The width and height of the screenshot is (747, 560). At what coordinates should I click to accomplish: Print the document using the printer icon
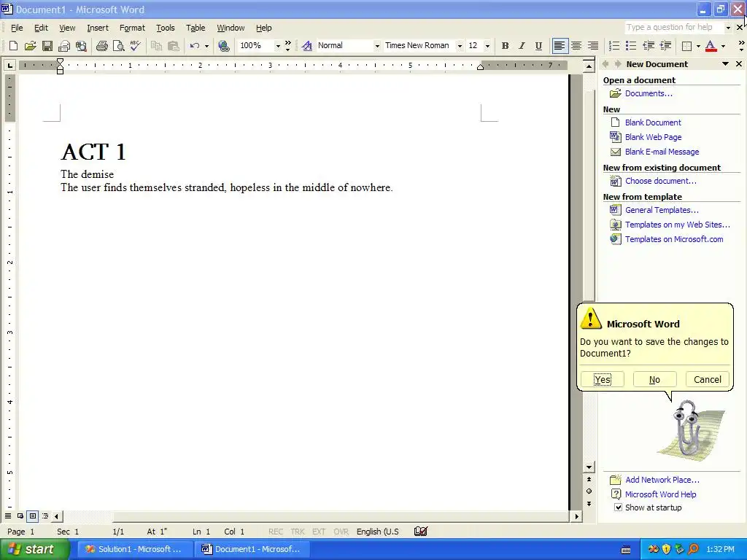tap(102, 46)
